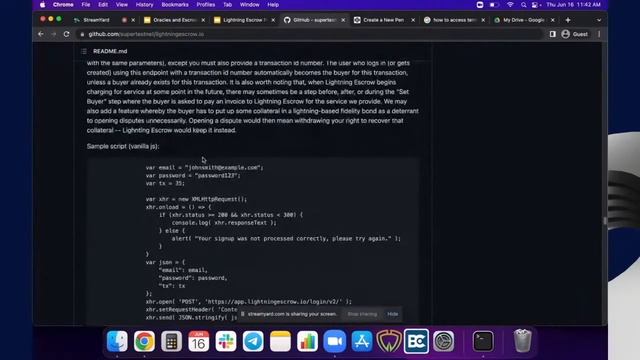This screenshot has width=640, height=360.
Task: Open the File menu
Action: pyautogui.click(x=86, y=5)
